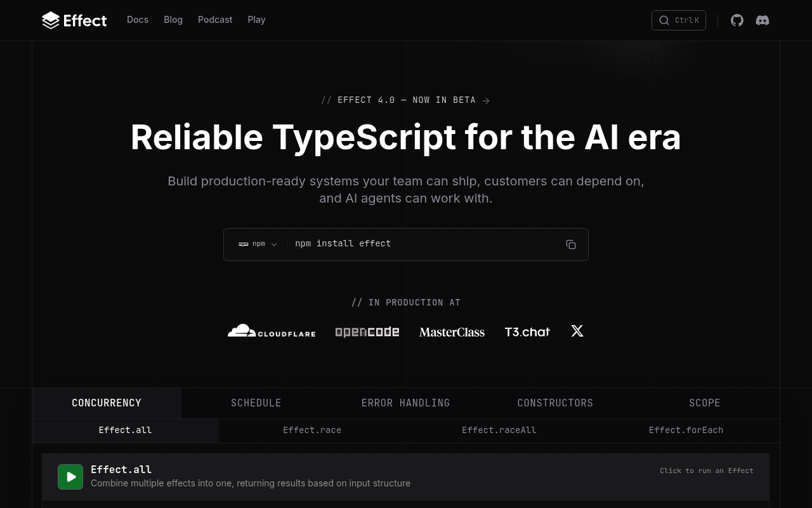Open the opencode logo
The height and width of the screenshot is (508, 812).
[367, 331]
